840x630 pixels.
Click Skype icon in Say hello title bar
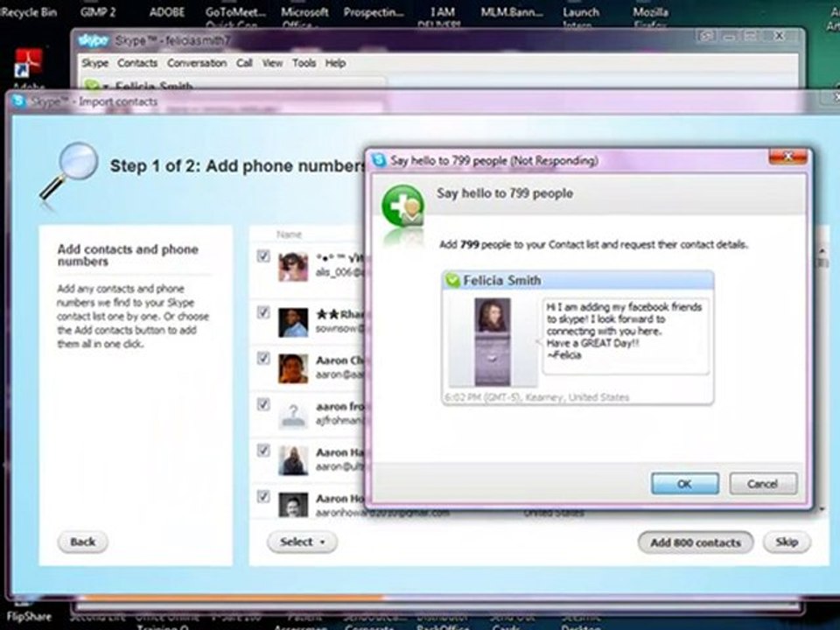[379, 160]
